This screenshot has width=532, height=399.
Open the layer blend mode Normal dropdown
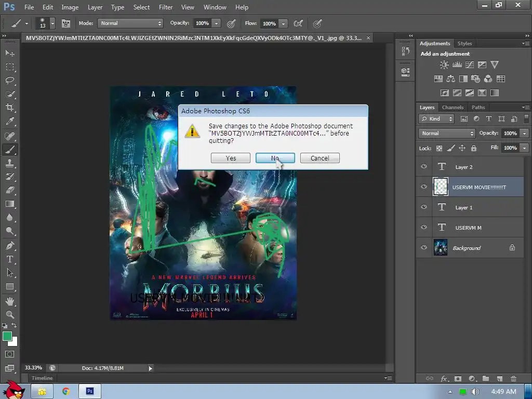coord(447,134)
